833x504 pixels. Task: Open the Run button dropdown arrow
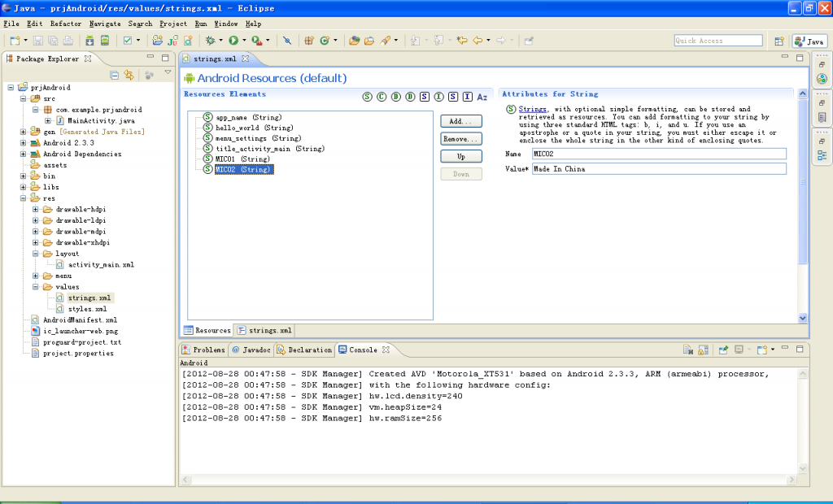coord(244,41)
